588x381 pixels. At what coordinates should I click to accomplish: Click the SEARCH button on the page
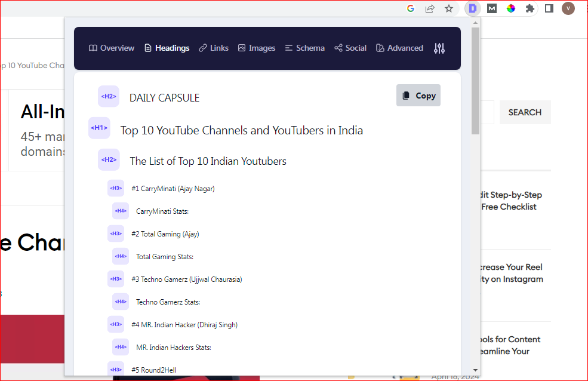(x=525, y=112)
